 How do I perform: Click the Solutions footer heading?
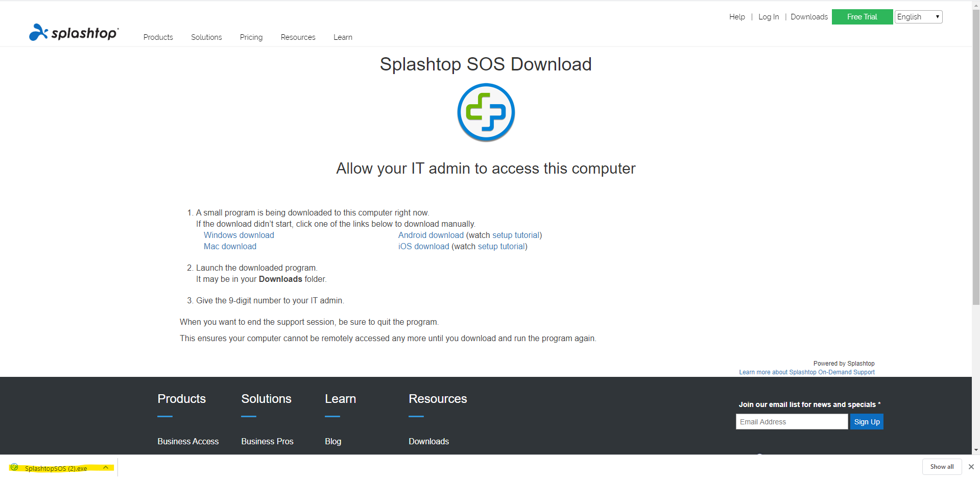[x=266, y=399]
